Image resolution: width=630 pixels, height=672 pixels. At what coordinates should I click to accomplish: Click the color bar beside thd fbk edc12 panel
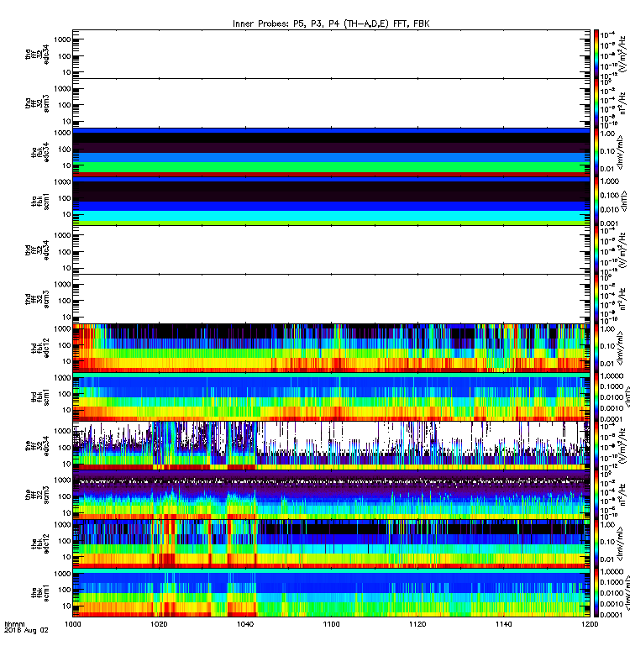pyautogui.click(x=596, y=348)
